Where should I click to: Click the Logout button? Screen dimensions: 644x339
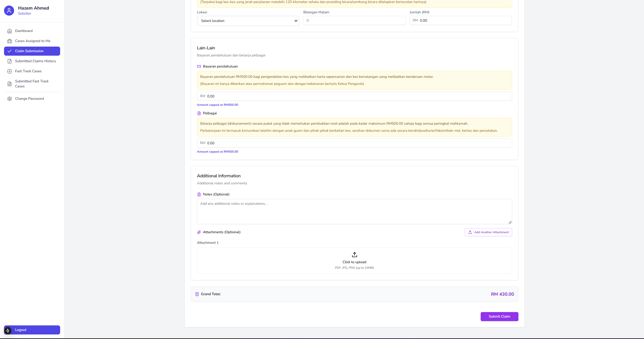point(32,330)
